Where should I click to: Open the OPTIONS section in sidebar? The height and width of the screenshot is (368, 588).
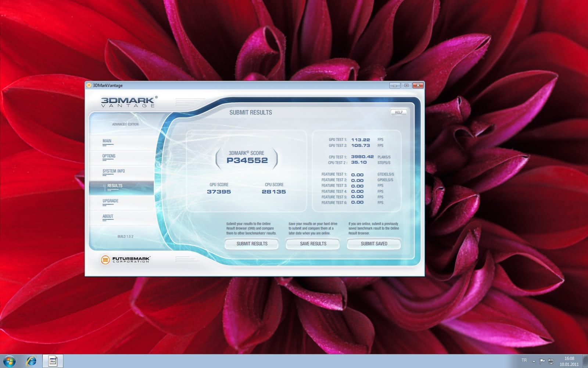tap(109, 156)
